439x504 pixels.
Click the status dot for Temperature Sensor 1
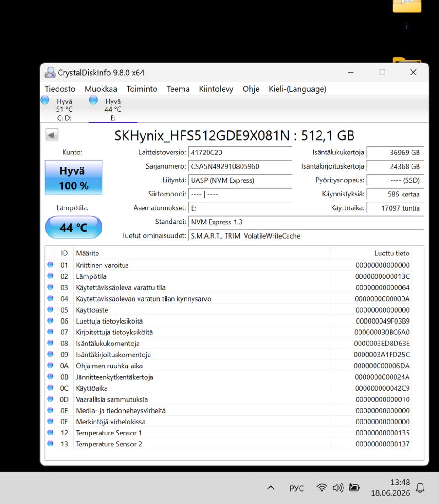[50, 433]
